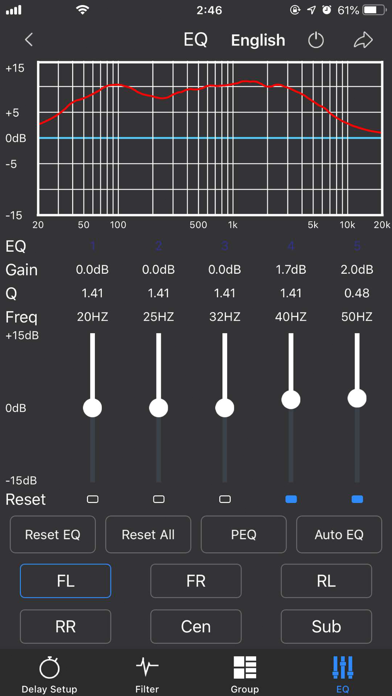Click the Reset All button
The height and width of the screenshot is (696, 392).
pos(148,534)
